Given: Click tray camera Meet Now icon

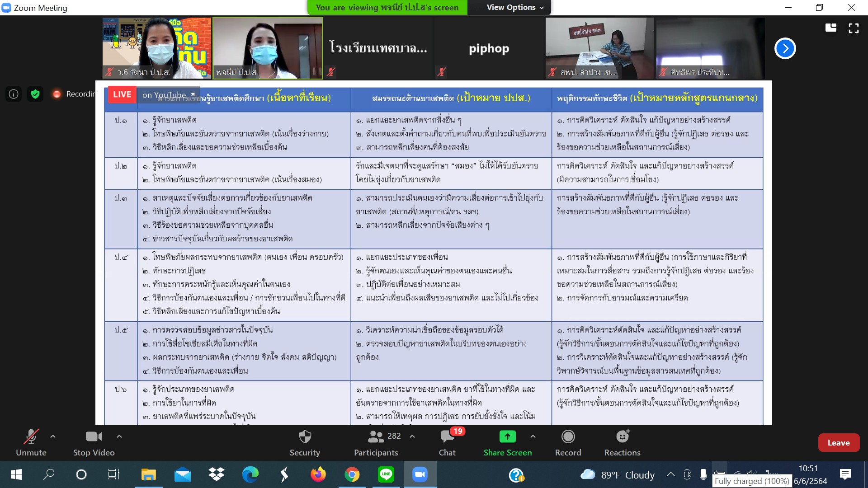Looking at the screenshot, I should click(688, 474).
